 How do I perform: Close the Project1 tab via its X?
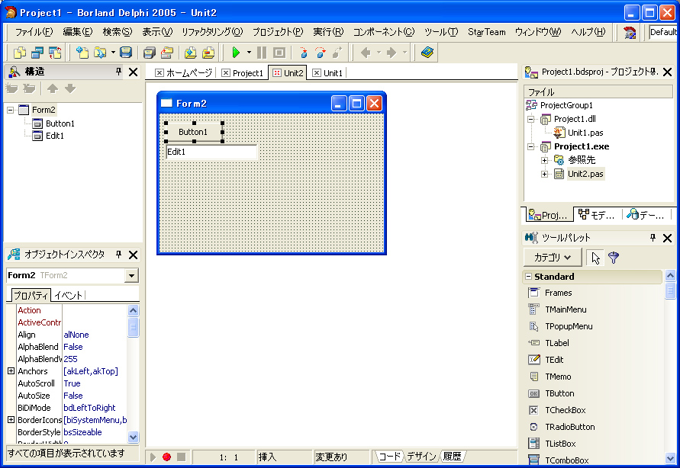pos(226,73)
